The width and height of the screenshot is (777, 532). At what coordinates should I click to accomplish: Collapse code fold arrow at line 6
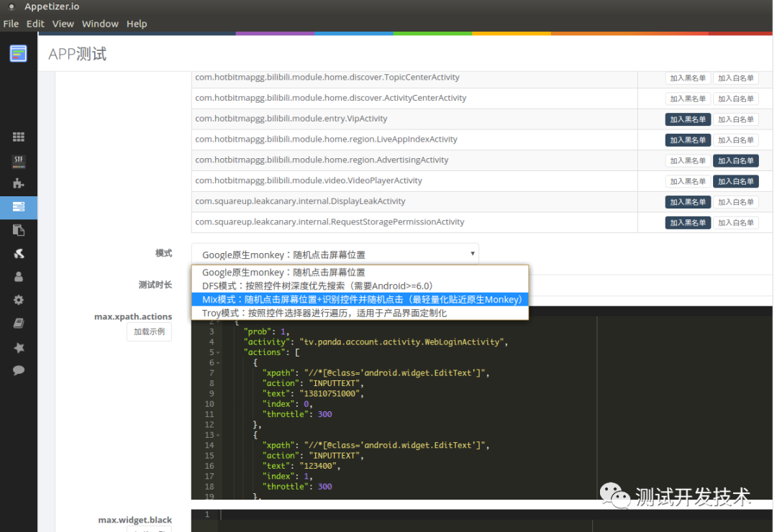coord(218,363)
